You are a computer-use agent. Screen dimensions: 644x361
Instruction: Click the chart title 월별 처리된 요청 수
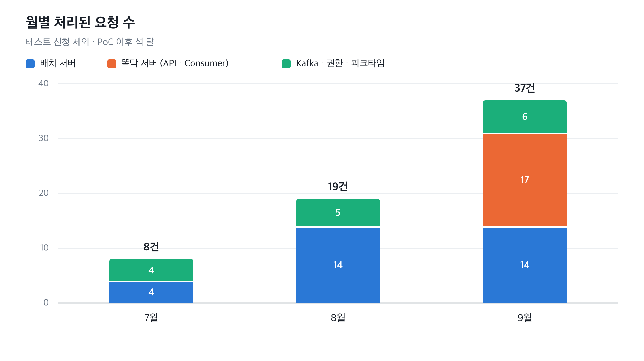(x=80, y=22)
